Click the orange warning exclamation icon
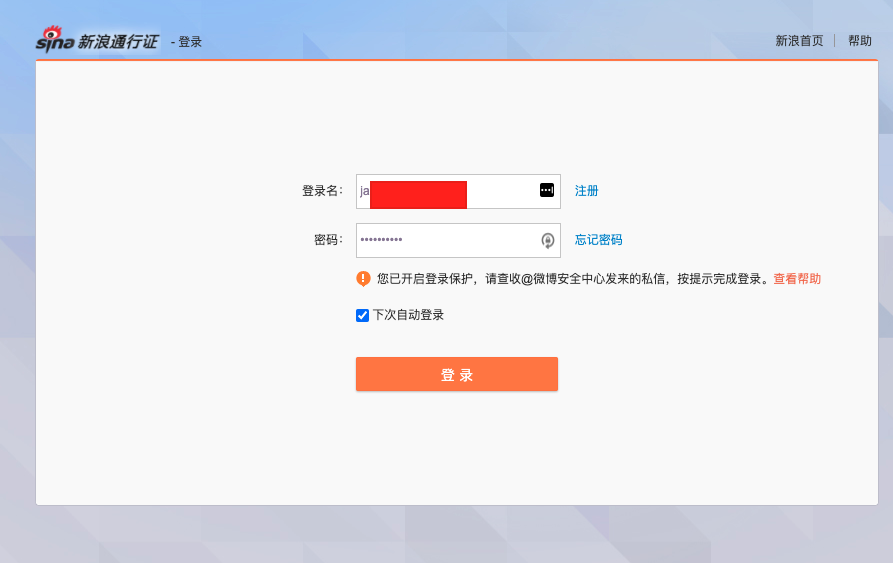The height and width of the screenshot is (563, 893). pos(363,278)
